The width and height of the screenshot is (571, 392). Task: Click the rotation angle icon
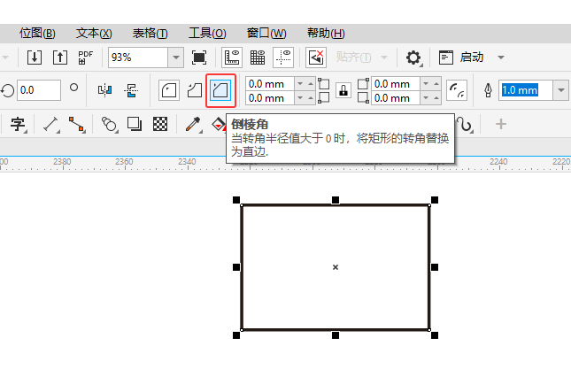click(x=7, y=90)
